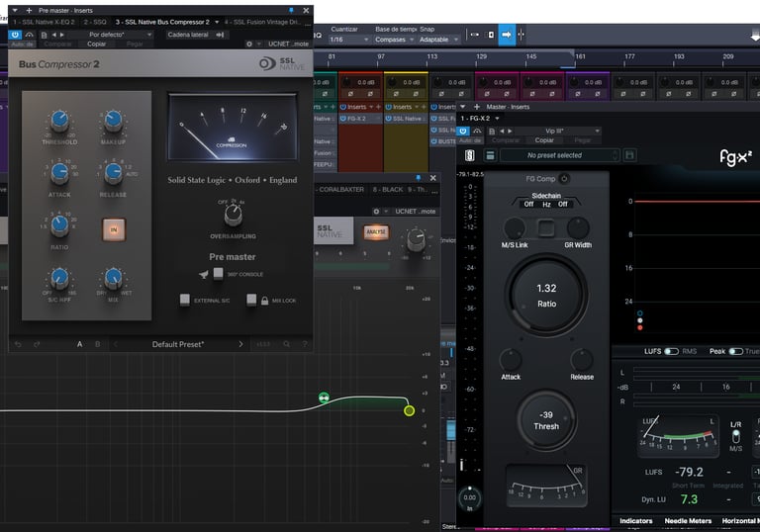
Task: Enable the Mix Lock switch
Action: click(251, 299)
